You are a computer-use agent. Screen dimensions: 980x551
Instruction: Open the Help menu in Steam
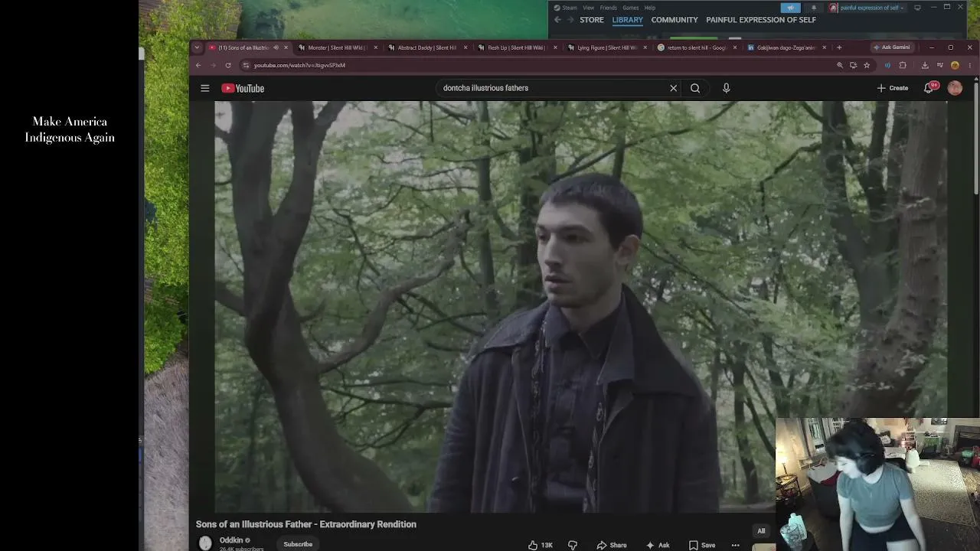click(x=649, y=8)
